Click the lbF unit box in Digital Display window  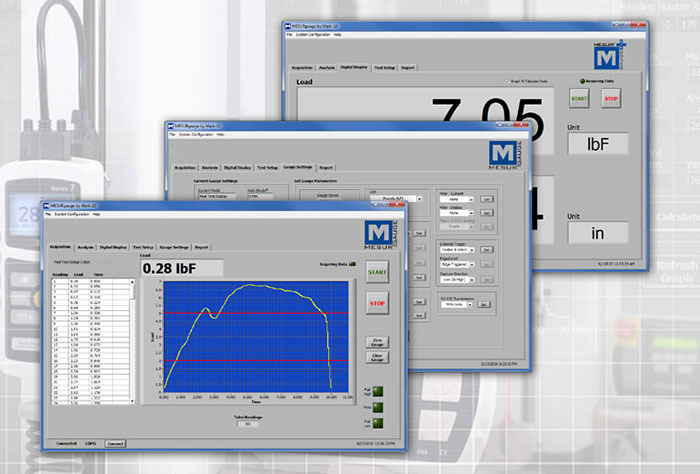point(598,144)
